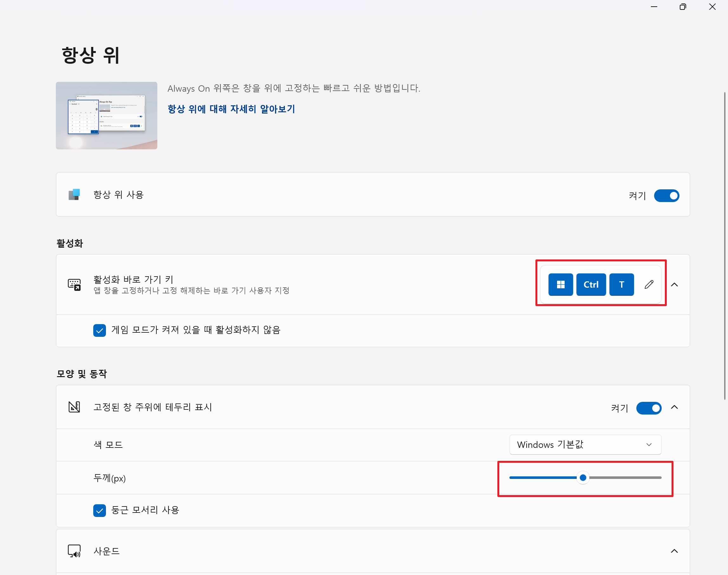728x575 pixels.
Task: Click the vertical scrollbar on the right
Action: [725, 246]
